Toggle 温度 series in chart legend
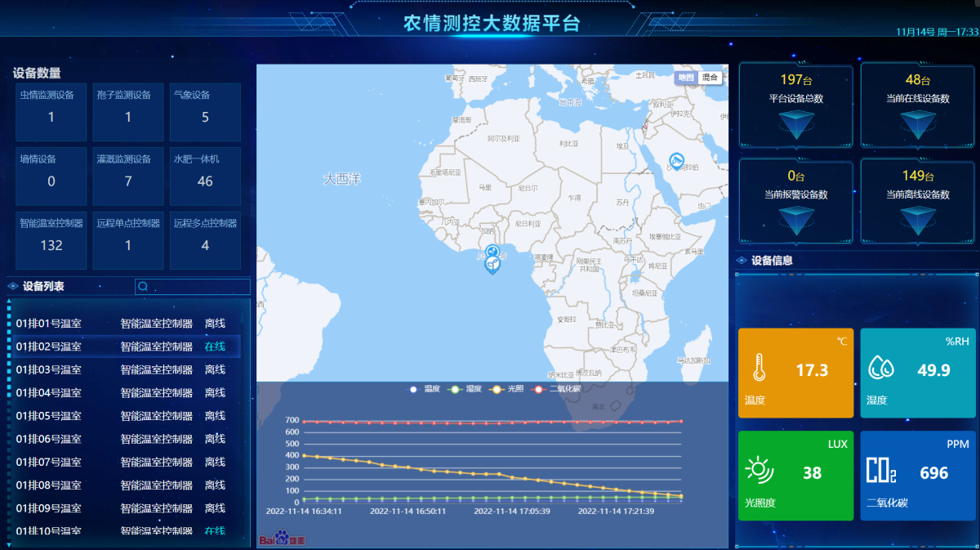 click(425, 389)
